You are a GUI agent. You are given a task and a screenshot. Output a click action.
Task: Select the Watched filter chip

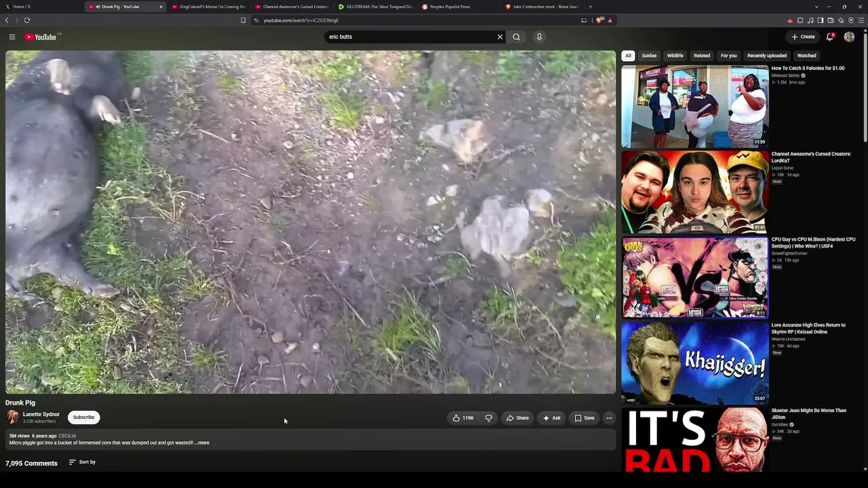tap(807, 56)
